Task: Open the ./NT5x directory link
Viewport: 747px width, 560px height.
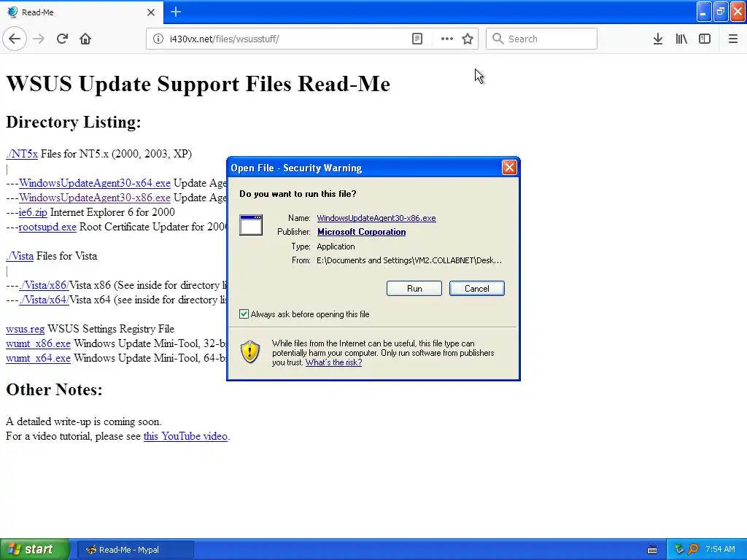Action: click(x=22, y=154)
